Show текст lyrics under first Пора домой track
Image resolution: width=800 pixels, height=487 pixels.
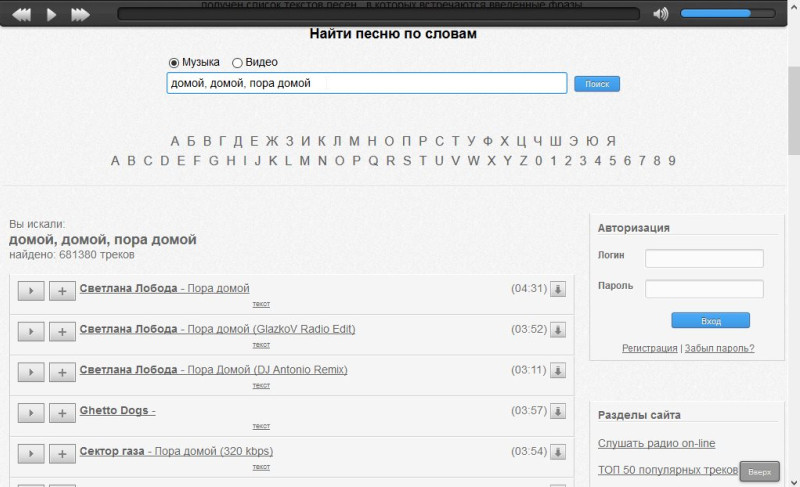[x=261, y=304]
